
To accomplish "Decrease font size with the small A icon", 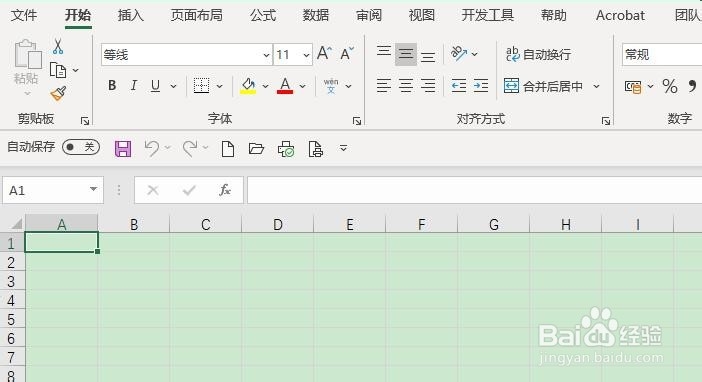I will [347, 54].
